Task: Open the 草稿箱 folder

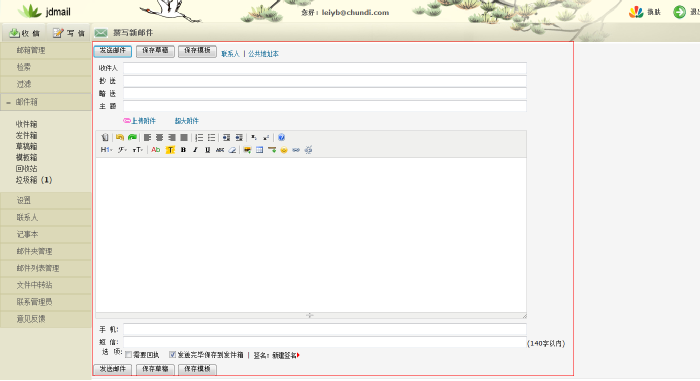Action: click(26, 147)
